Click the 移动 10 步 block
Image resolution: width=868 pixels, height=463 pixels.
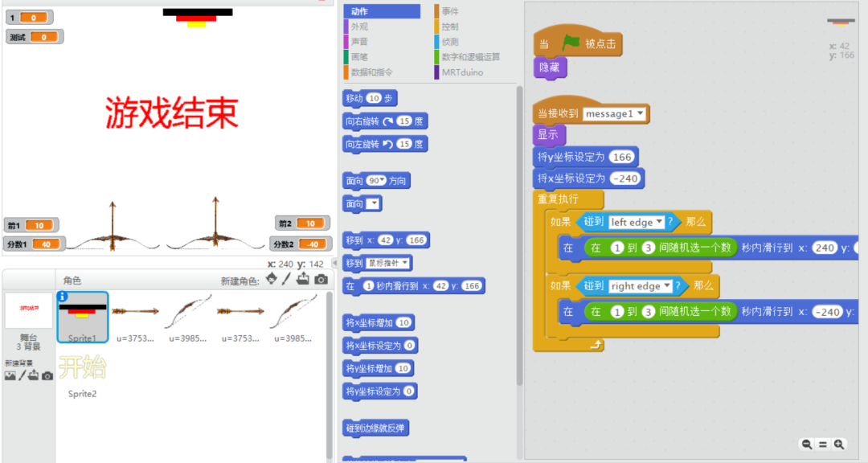[370, 98]
